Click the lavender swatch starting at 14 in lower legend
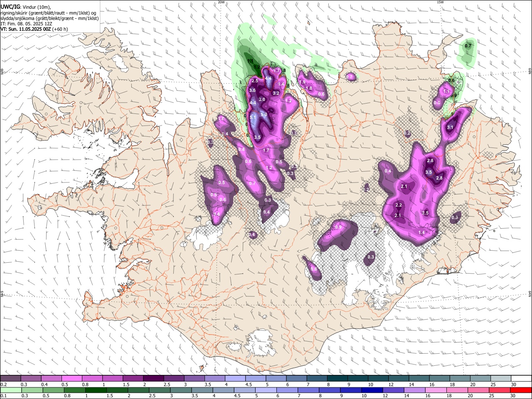 415,390
